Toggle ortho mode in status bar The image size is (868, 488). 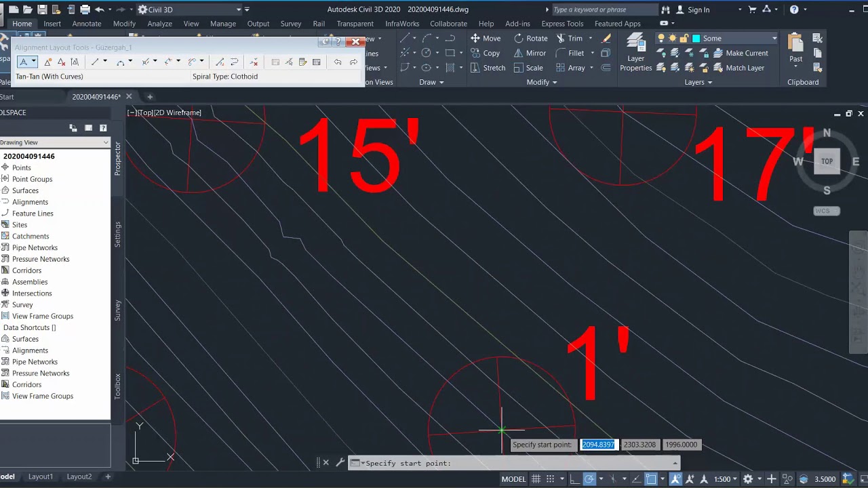click(574, 479)
